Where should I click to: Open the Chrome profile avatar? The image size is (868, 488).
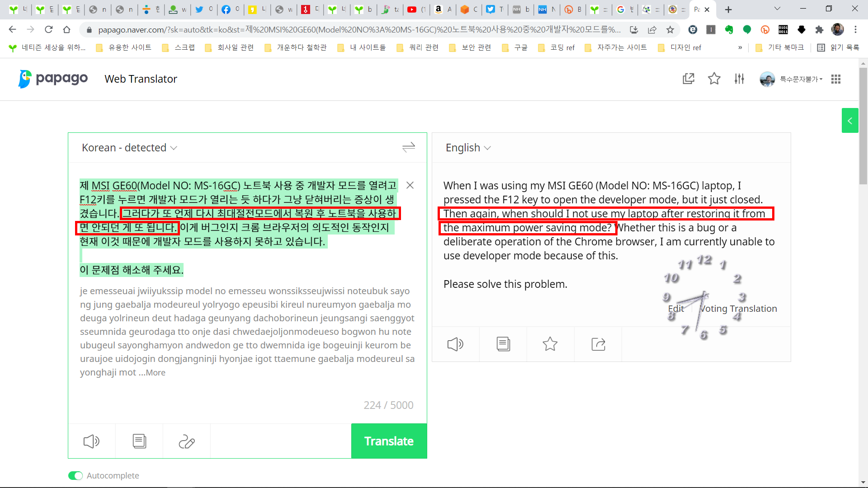coord(838,30)
